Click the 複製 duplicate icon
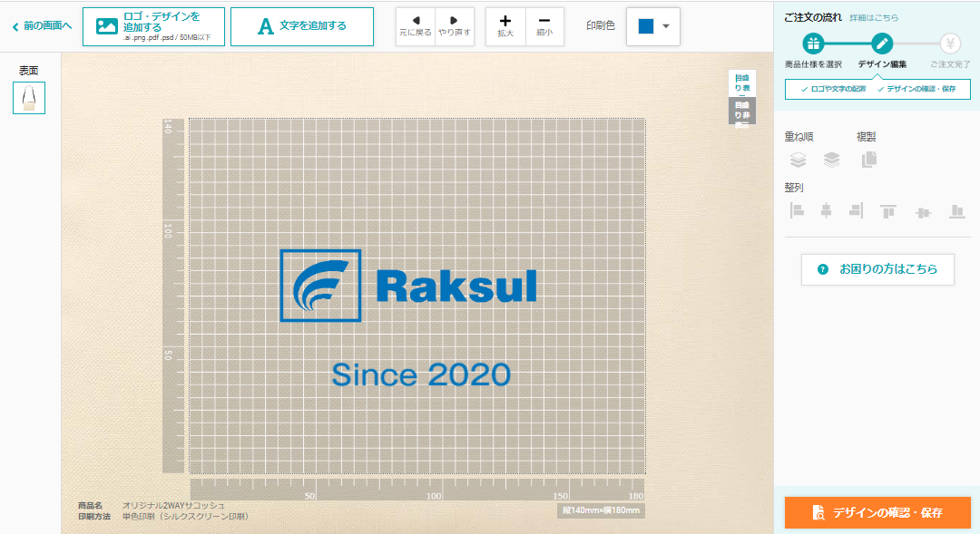This screenshot has height=534, width=980. click(x=868, y=160)
